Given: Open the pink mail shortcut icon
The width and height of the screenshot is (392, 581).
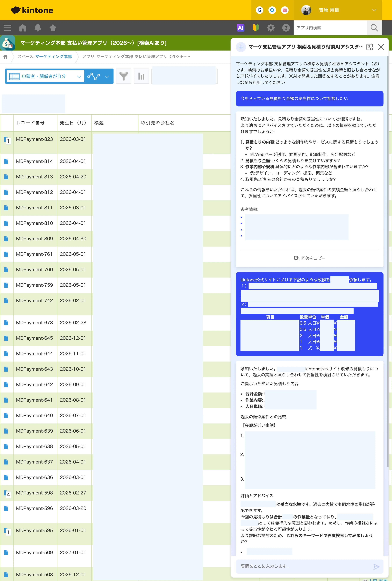Looking at the screenshot, I should click(x=285, y=10).
